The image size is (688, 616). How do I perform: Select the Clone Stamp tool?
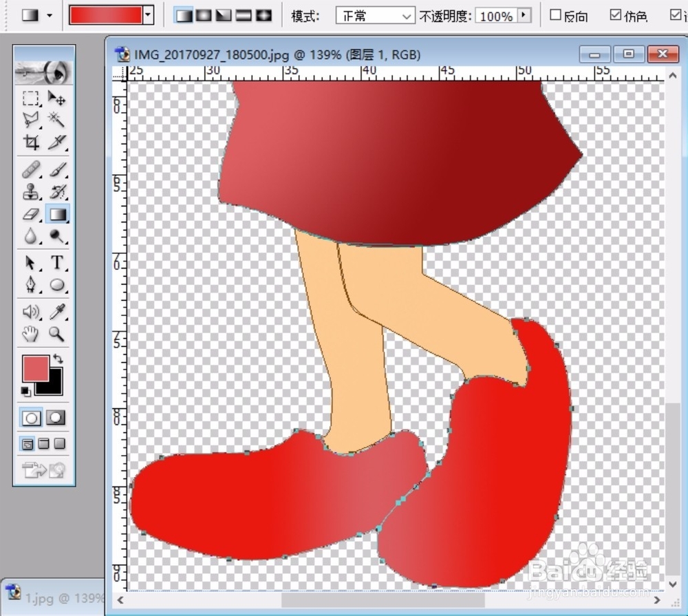coord(31,192)
